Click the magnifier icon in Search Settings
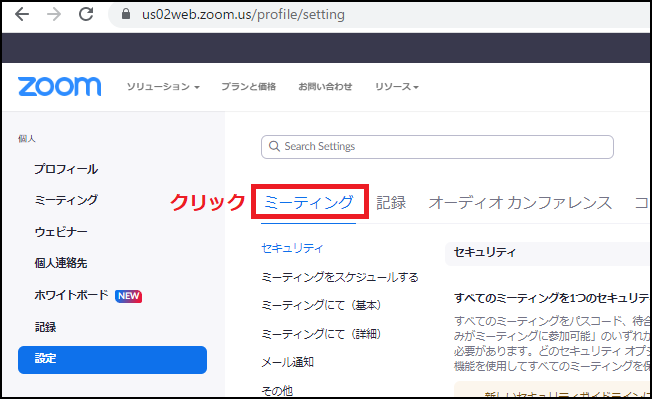 [274, 146]
